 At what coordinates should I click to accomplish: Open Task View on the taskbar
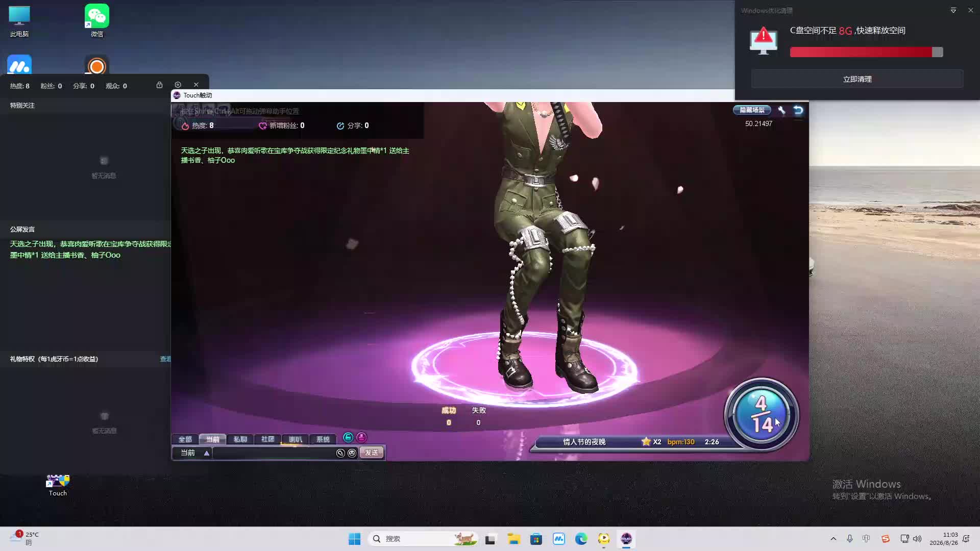[x=491, y=539]
